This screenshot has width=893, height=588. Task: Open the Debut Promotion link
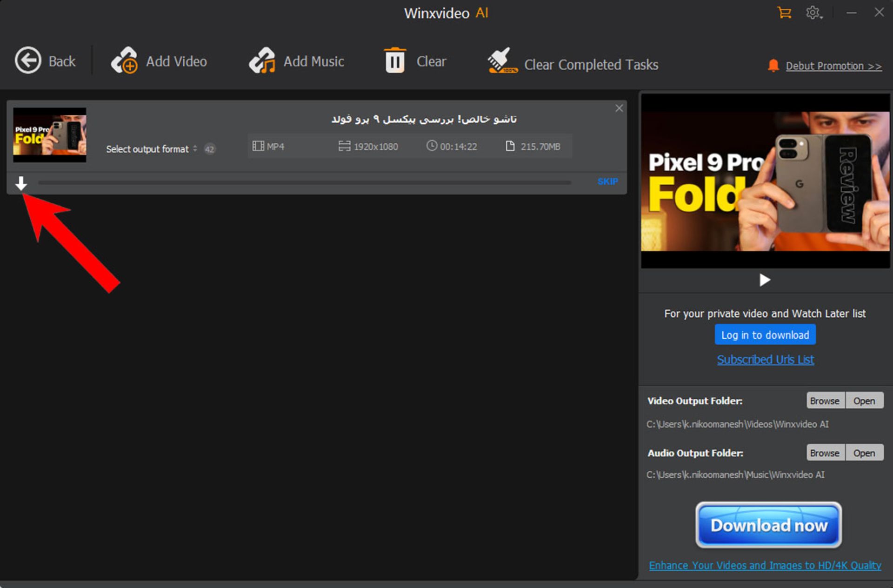(833, 66)
